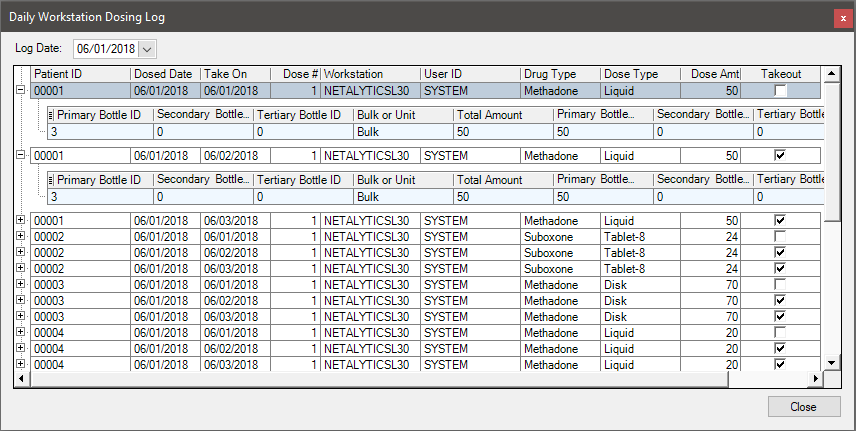Sort by Patient ID column header
The height and width of the screenshot is (431, 856).
pos(81,74)
